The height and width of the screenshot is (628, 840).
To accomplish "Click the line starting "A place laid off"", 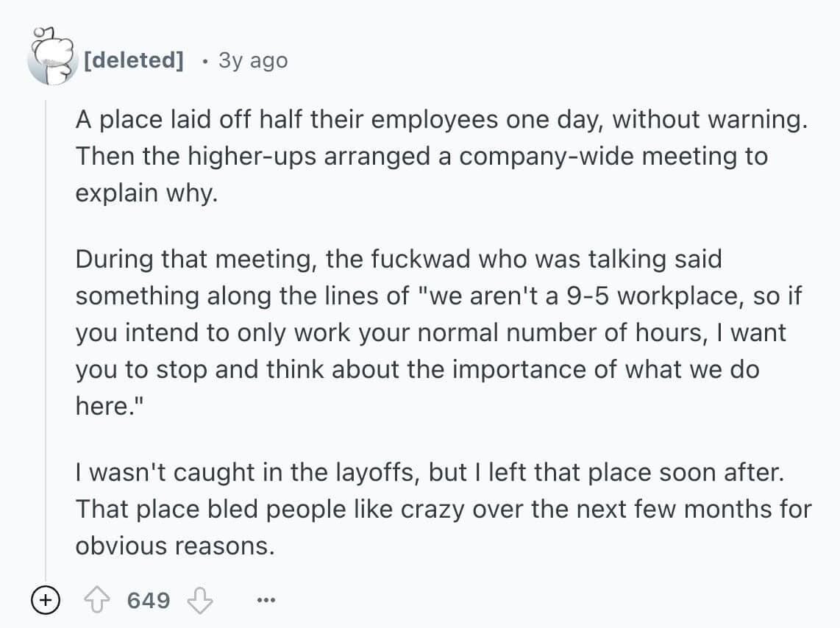I will click(x=440, y=120).
